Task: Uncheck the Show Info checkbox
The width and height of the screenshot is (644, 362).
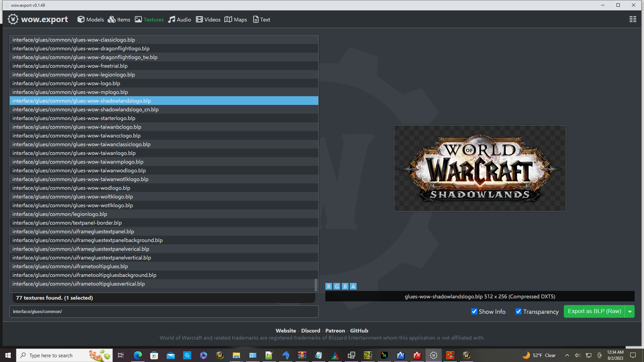Action: coord(474,311)
